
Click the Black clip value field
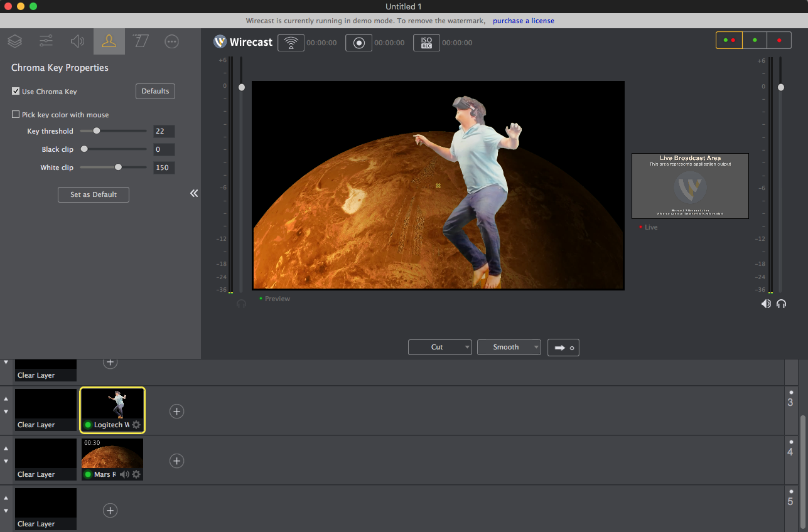[x=164, y=149]
